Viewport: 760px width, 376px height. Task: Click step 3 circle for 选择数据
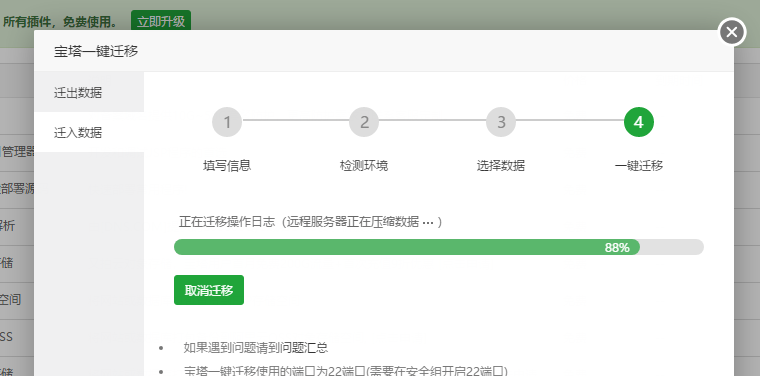click(501, 122)
